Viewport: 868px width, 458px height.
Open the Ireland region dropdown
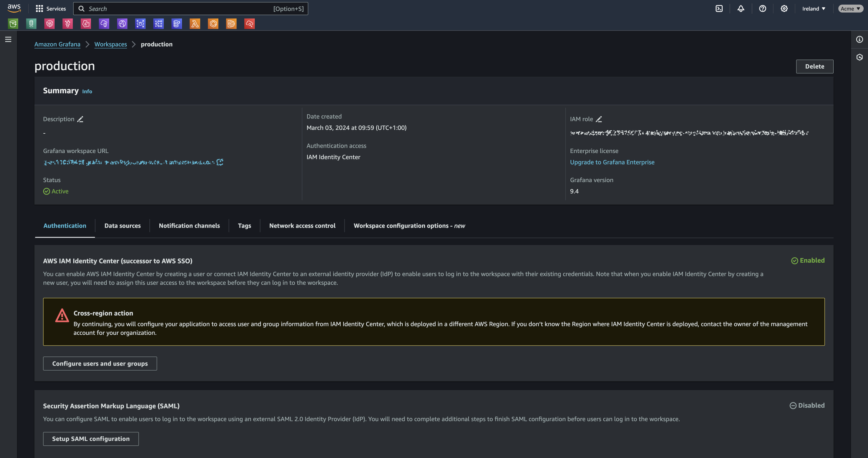click(x=814, y=9)
